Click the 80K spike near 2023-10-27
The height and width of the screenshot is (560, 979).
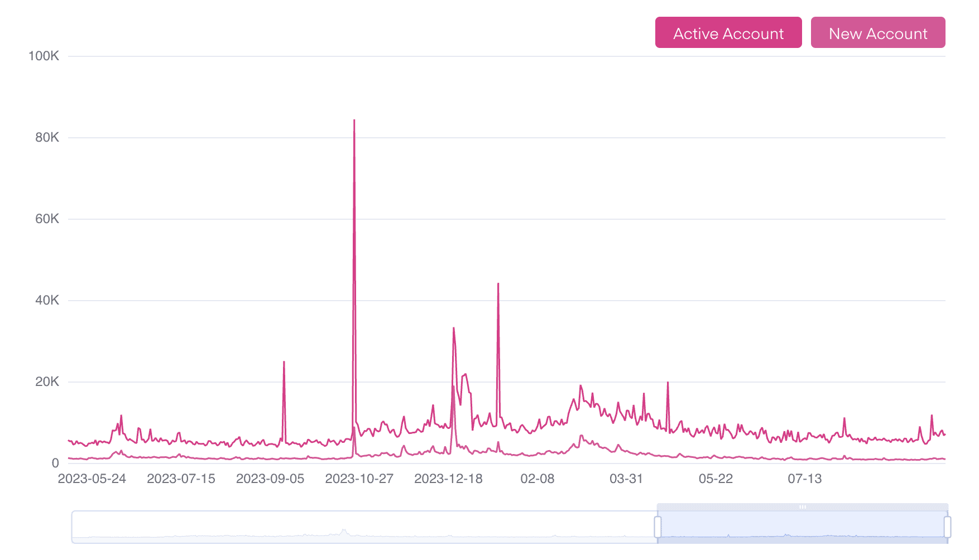point(354,120)
